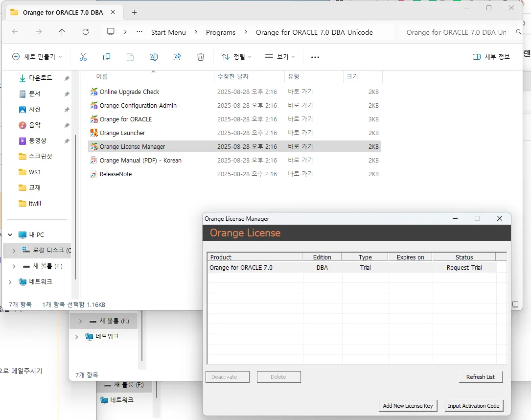This screenshot has width=531, height=420.
Task: Open the itwill folder in sidebar
Action: [x=35, y=203]
